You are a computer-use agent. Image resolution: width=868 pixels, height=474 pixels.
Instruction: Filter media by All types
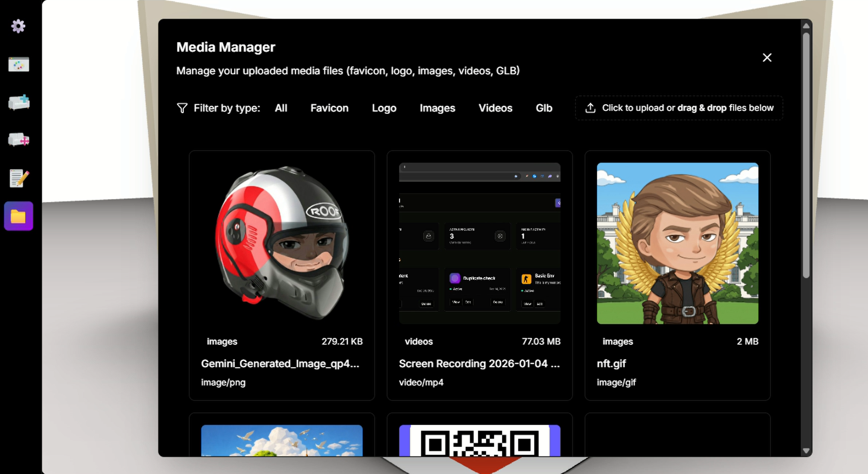pyautogui.click(x=281, y=108)
